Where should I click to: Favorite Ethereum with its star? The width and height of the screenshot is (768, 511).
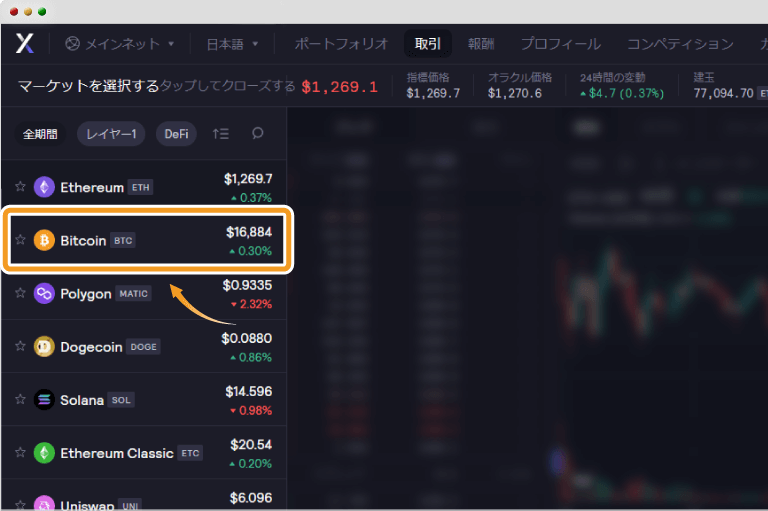20,186
